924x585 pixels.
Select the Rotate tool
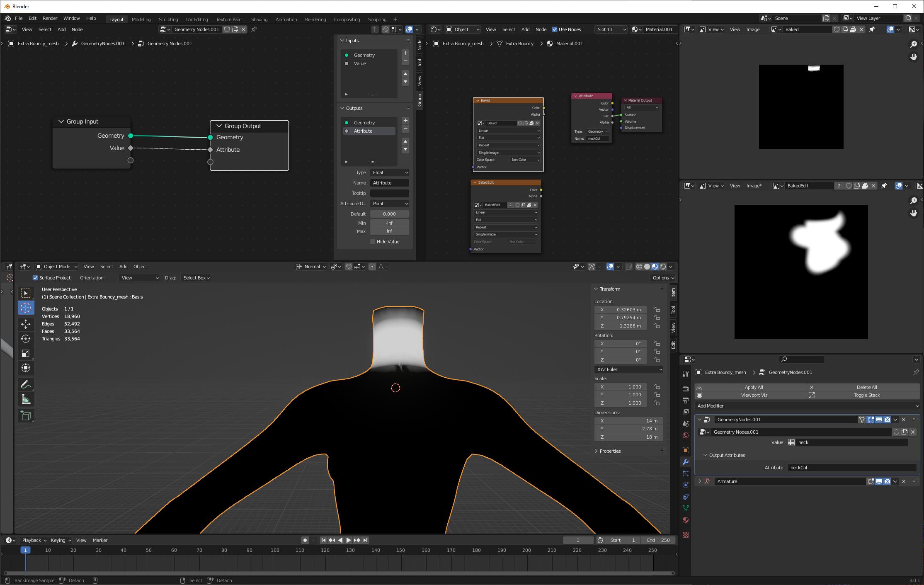point(26,339)
